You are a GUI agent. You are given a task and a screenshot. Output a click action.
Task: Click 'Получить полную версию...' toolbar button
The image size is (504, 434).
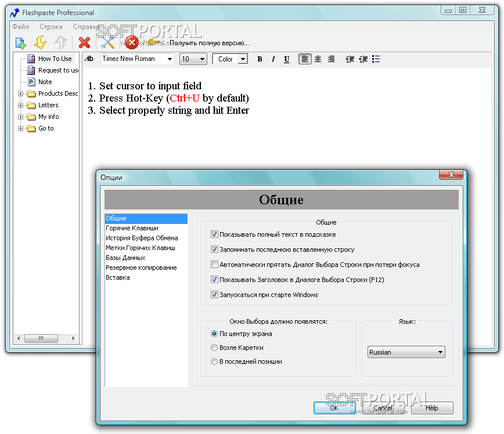click(x=209, y=43)
